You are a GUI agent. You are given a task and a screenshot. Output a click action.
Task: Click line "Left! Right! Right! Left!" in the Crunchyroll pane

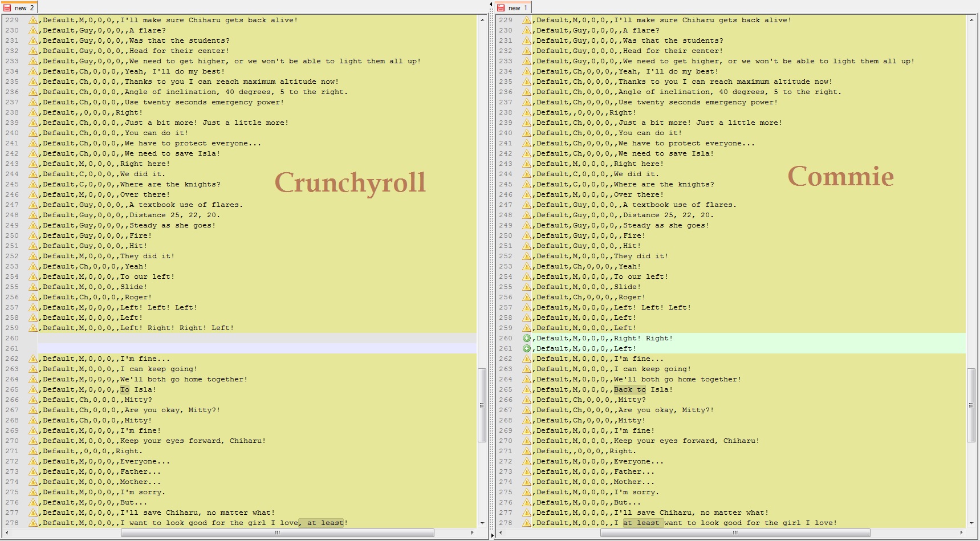[x=177, y=328]
